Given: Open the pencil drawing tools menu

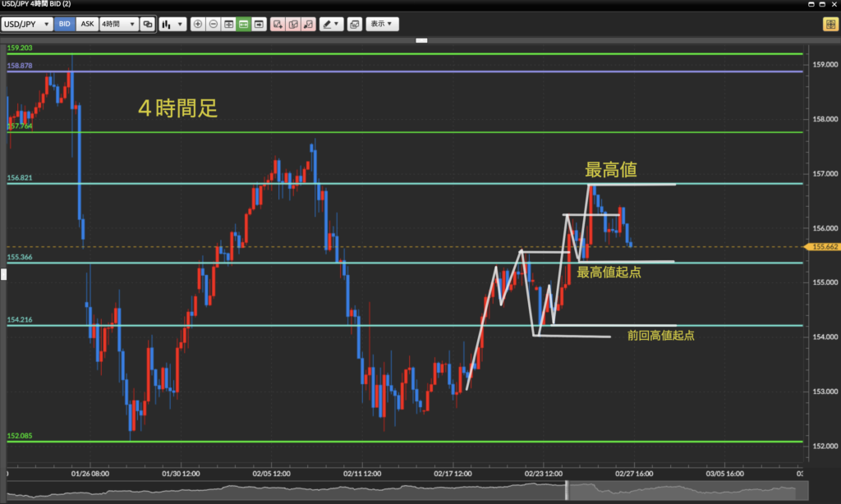Looking at the screenshot, I should (332, 25).
